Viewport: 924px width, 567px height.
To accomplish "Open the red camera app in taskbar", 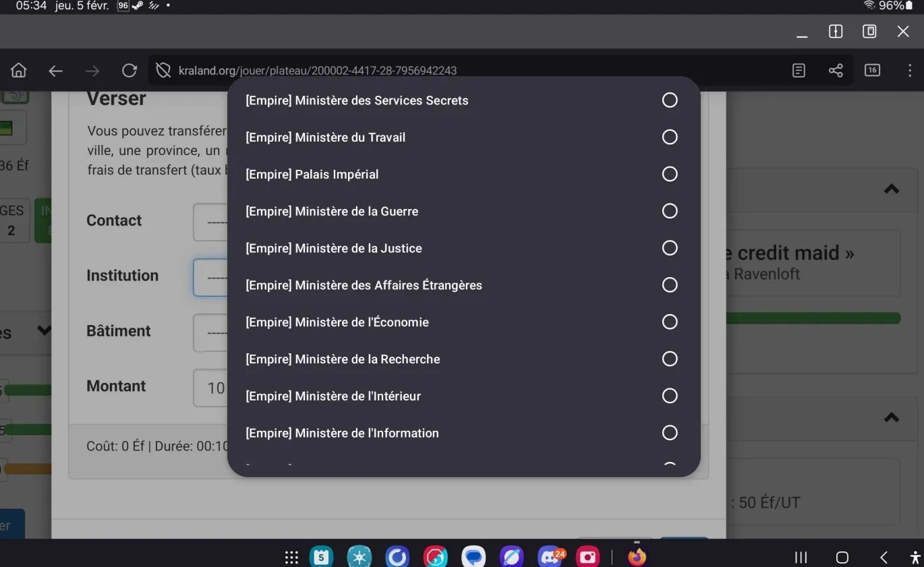I will (588, 557).
